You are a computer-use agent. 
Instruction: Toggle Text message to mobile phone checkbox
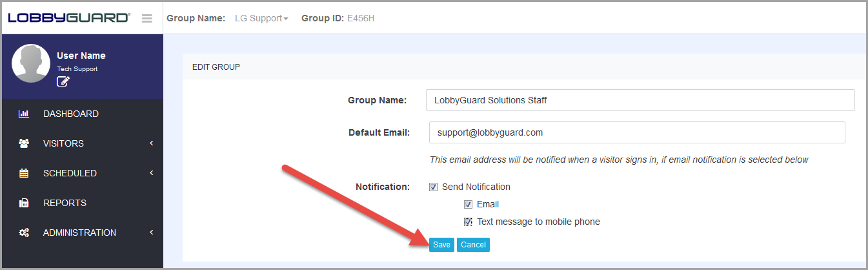coord(469,222)
